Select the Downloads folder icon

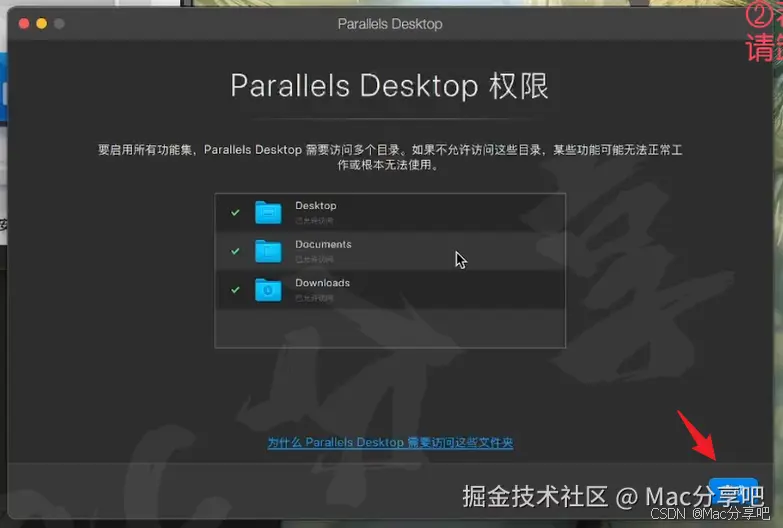268,290
